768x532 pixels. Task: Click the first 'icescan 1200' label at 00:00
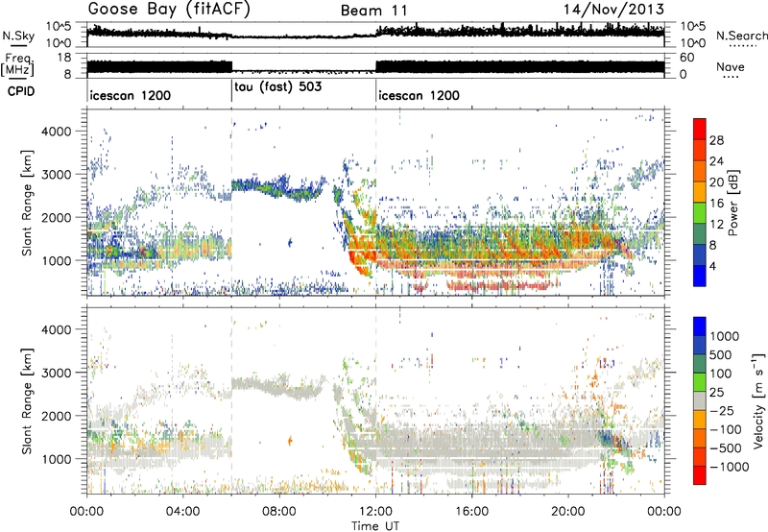coord(131,95)
